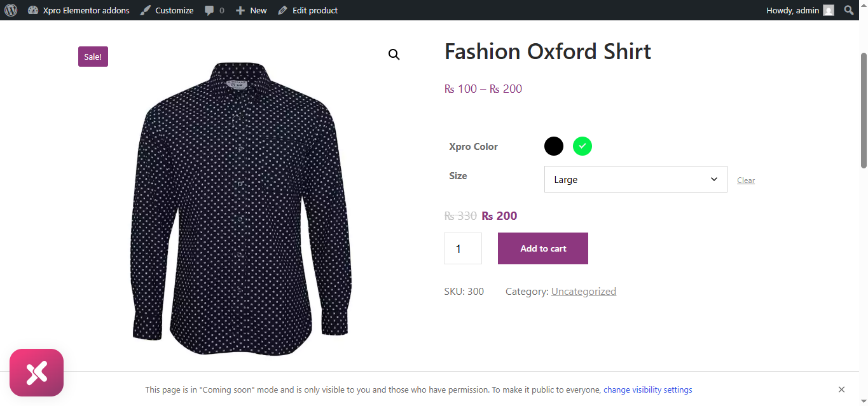Image resolution: width=868 pixels, height=406 pixels.
Task: Click the WordPress logo icon
Action: pyautogui.click(x=11, y=10)
